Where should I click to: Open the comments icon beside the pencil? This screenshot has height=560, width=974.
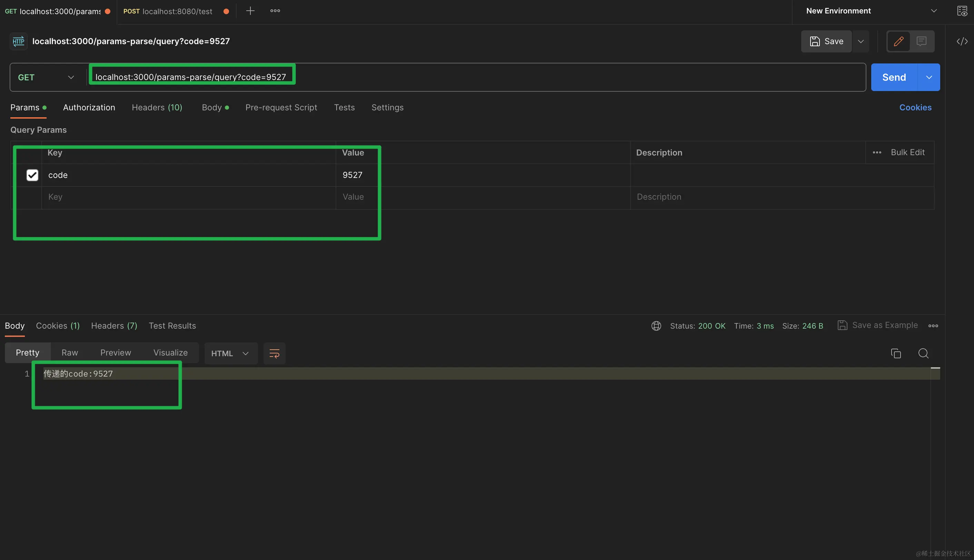pyautogui.click(x=921, y=41)
